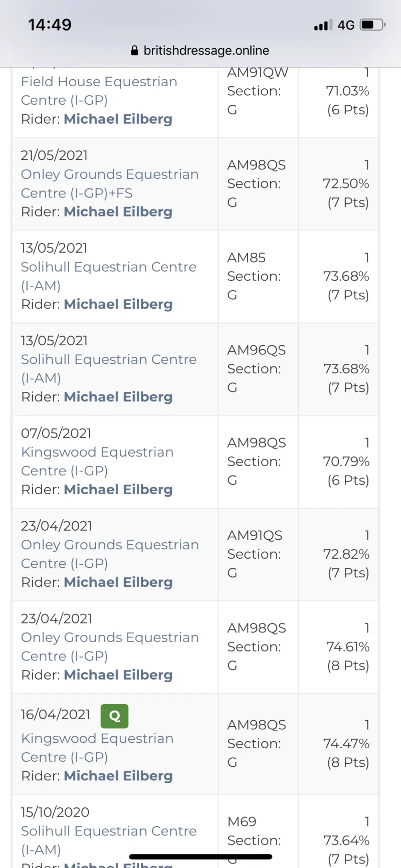Tap the battery icon in status bar
Image resolution: width=401 pixels, height=868 pixels.
[372, 25]
